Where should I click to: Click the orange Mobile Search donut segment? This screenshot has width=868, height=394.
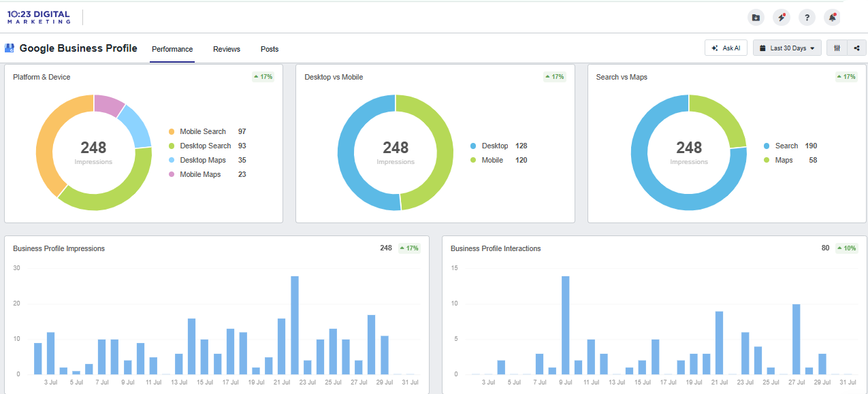click(46, 139)
